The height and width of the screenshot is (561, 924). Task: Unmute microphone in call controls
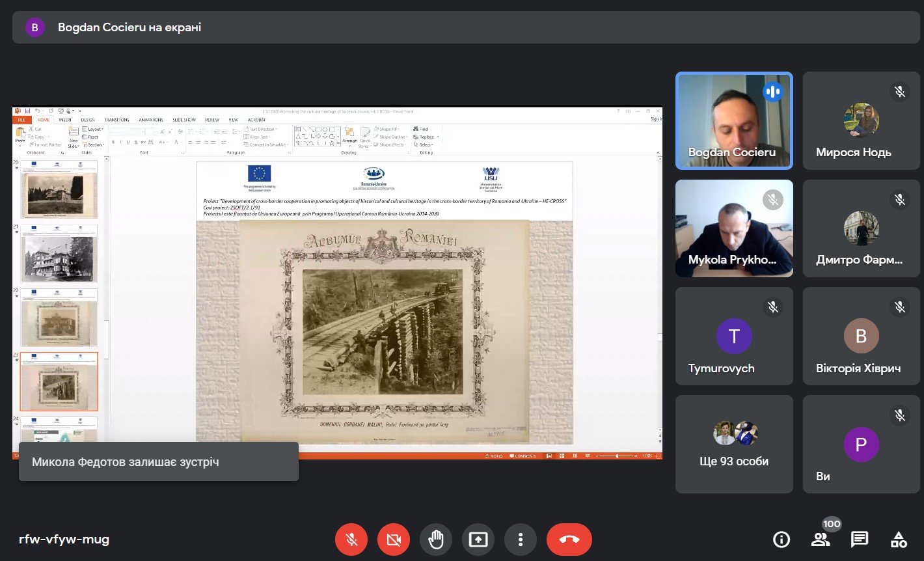coord(351,540)
